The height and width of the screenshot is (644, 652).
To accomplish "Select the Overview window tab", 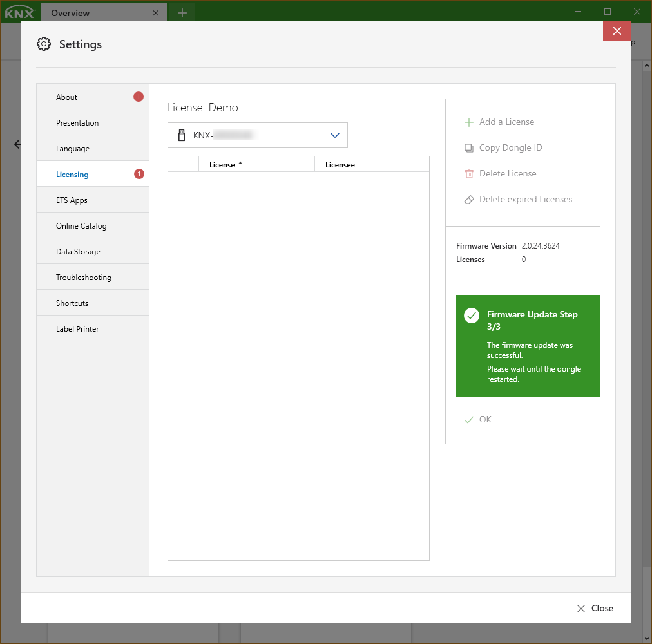I will coord(104,13).
